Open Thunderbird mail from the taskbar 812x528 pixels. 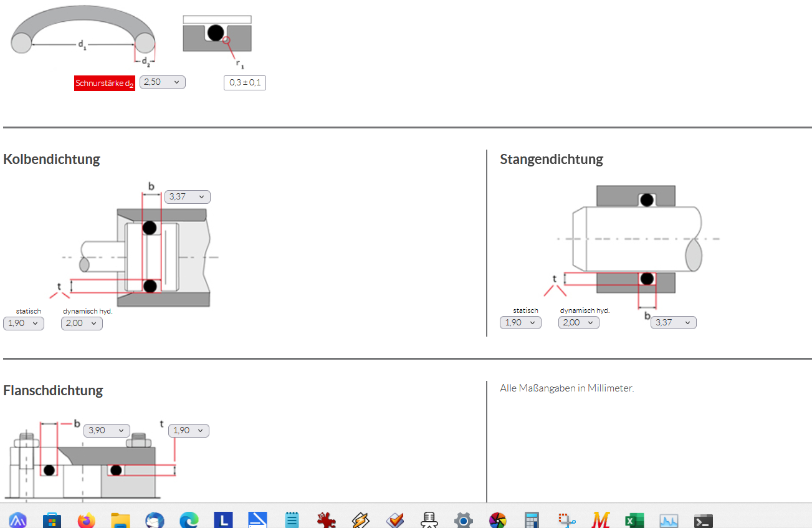(x=155, y=521)
